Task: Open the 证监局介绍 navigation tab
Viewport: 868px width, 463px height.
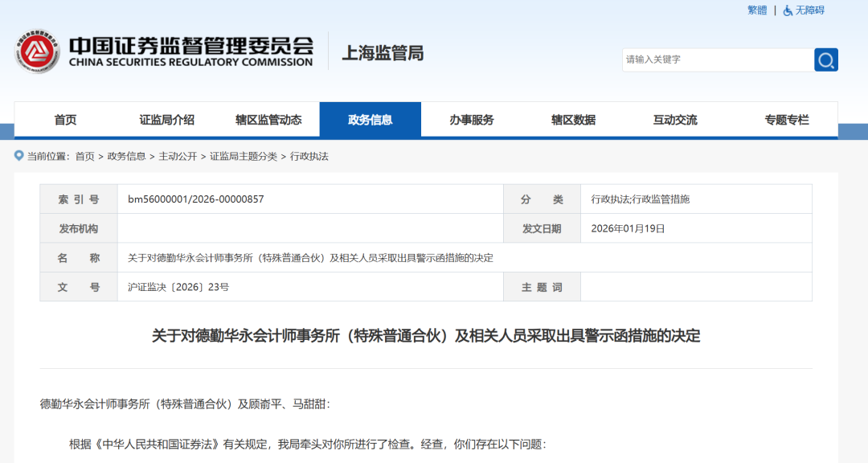Action: (x=166, y=120)
